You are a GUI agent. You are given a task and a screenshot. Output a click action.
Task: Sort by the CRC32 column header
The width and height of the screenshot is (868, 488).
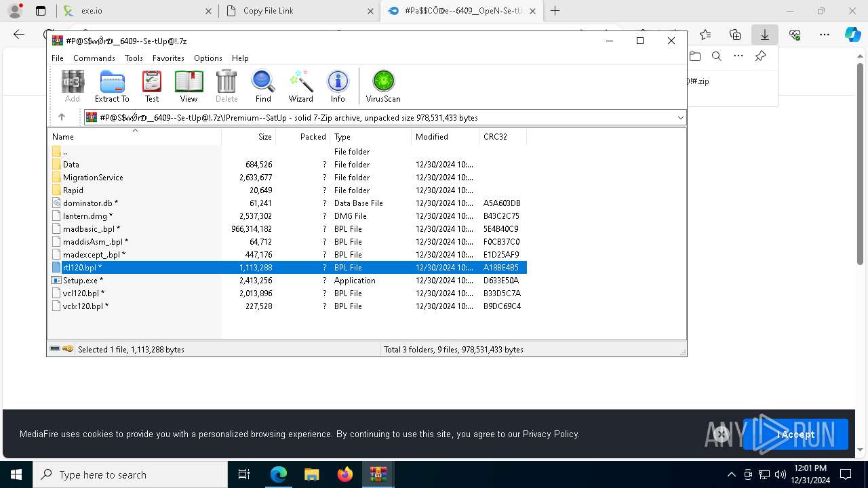(503, 137)
